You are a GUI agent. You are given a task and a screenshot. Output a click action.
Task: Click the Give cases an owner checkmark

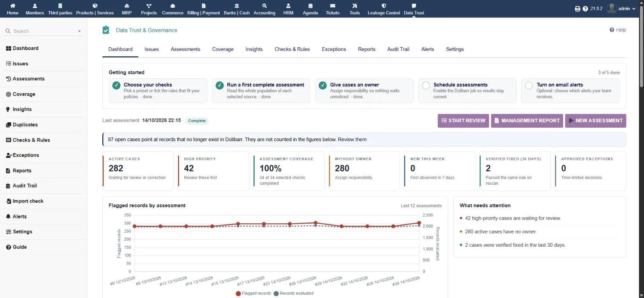pos(323,85)
